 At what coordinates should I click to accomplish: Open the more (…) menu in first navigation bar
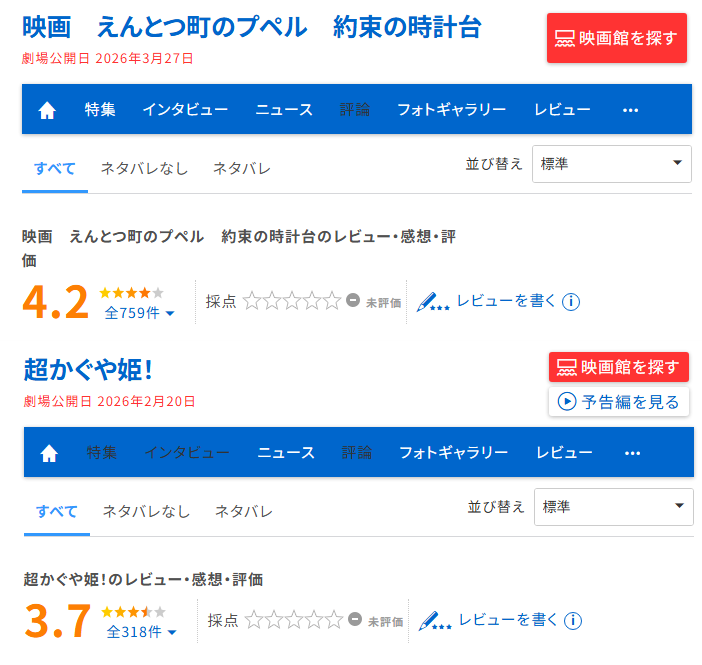tap(630, 110)
